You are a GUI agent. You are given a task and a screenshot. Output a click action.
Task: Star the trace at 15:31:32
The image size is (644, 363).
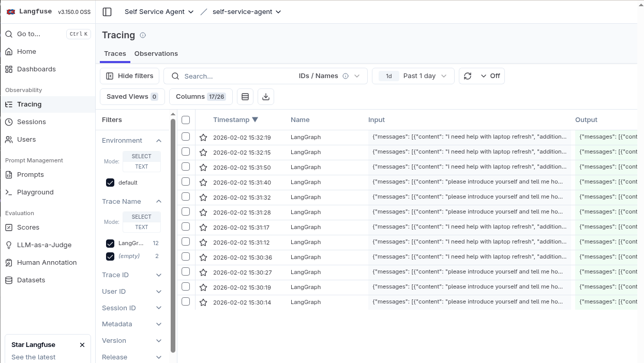(203, 198)
